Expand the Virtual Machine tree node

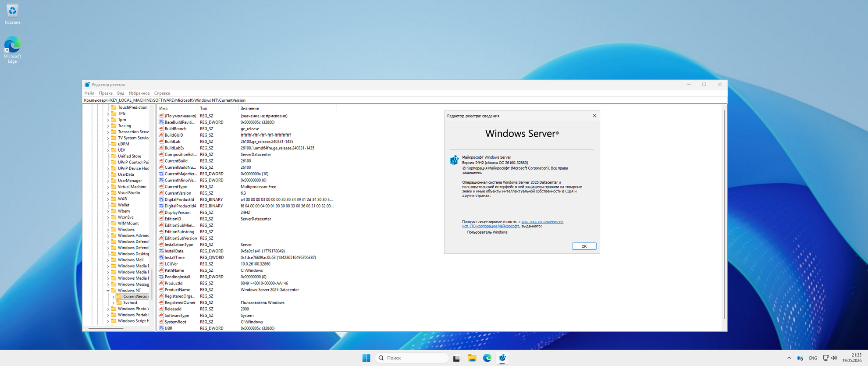[108, 187]
